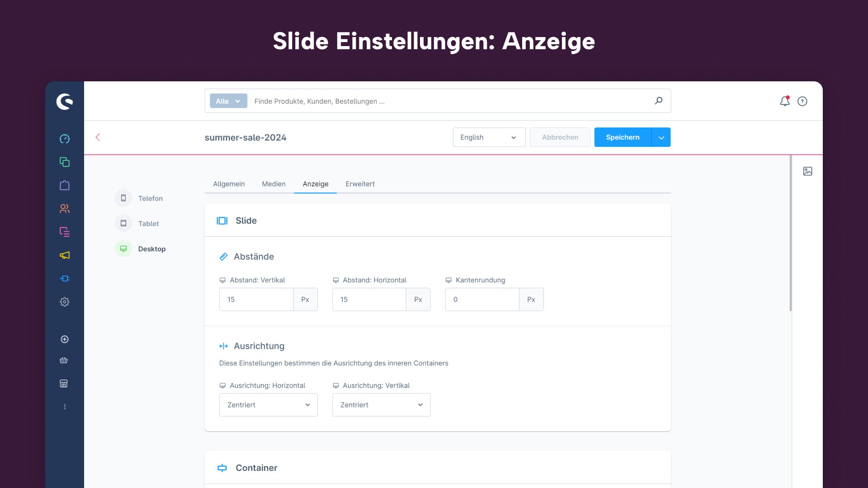This screenshot has width=868, height=488.
Task: Click the Dashboard/home icon in sidebar
Action: click(x=65, y=139)
